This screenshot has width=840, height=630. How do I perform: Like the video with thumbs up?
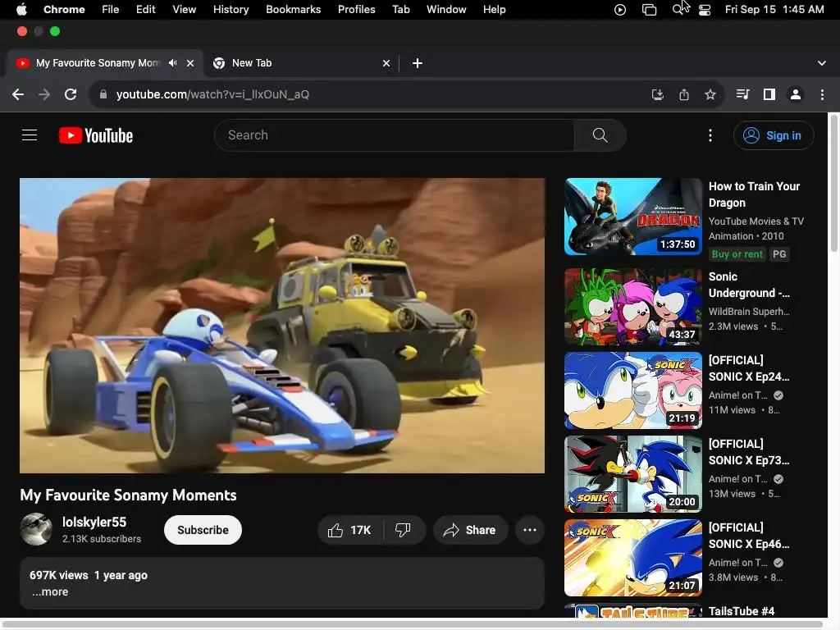point(350,530)
